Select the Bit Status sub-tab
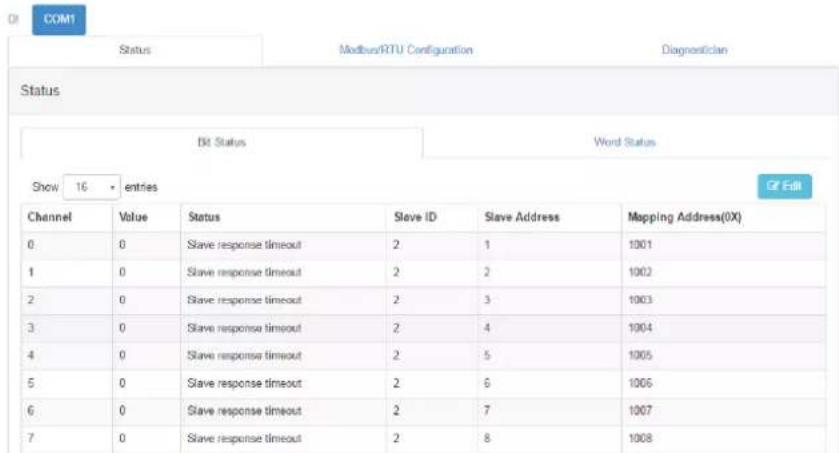 [222, 142]
